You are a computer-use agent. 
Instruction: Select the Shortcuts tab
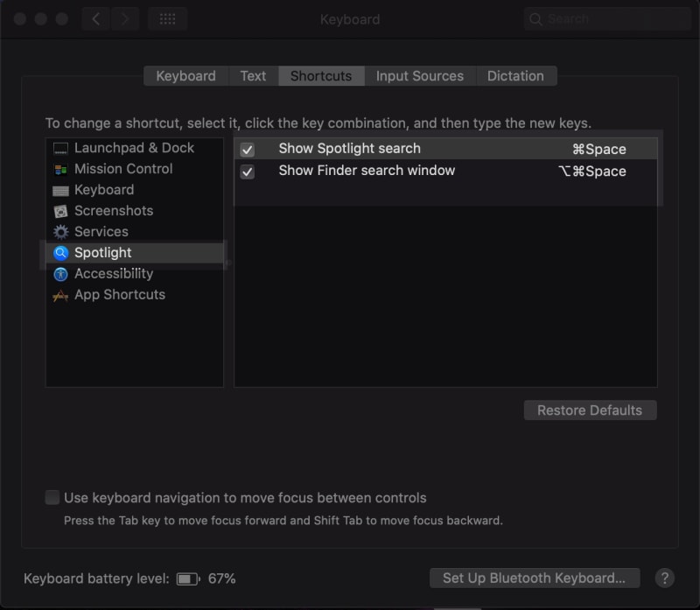321,76
